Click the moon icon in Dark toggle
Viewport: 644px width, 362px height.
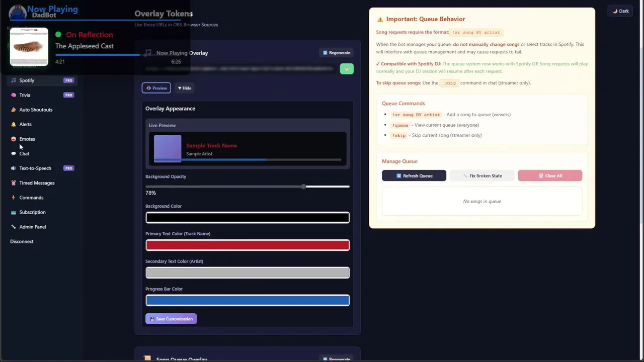615,11
